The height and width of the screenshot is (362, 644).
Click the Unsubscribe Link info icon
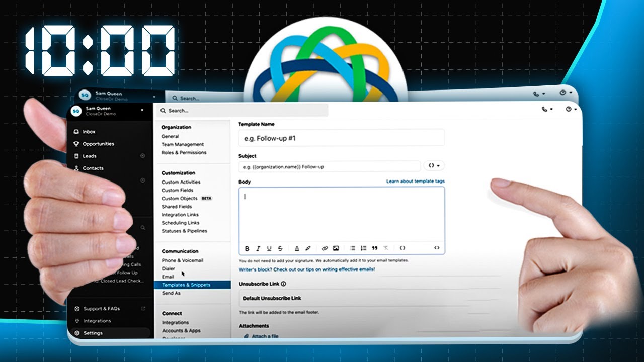point(284,284)
